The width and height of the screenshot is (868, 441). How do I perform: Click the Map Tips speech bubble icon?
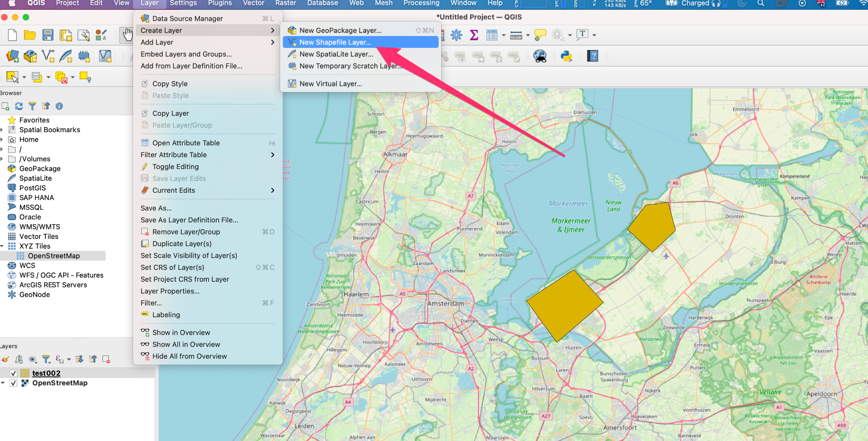[x=540, y=35]
